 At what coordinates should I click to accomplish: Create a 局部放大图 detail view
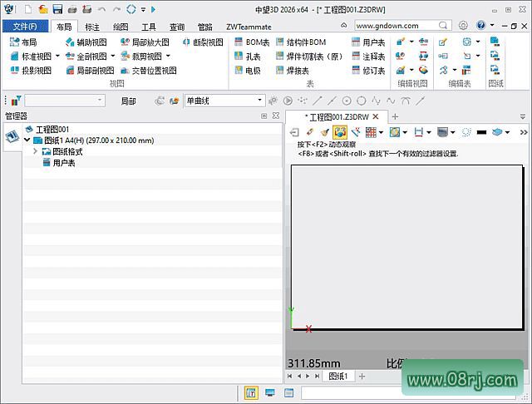point(145,42)
